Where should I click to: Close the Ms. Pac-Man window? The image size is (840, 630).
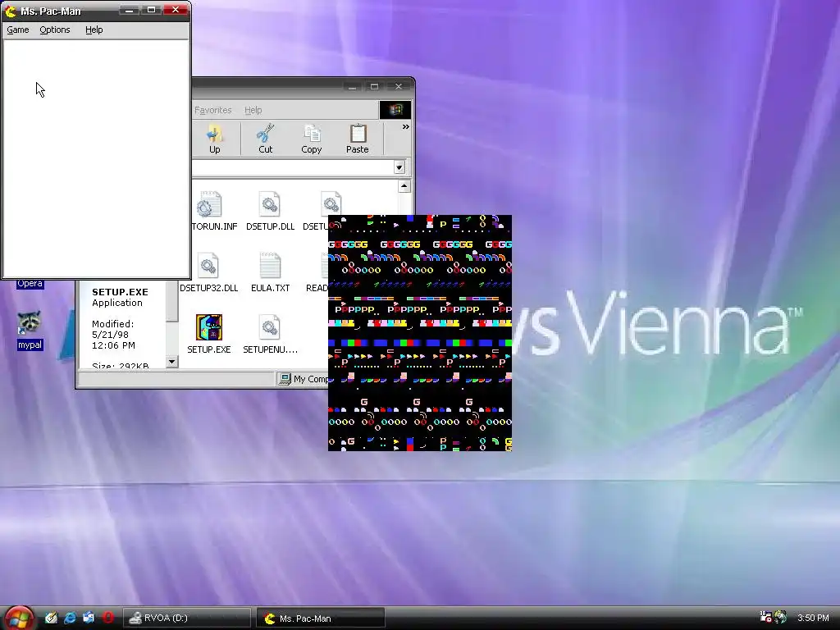pos(176,10)
